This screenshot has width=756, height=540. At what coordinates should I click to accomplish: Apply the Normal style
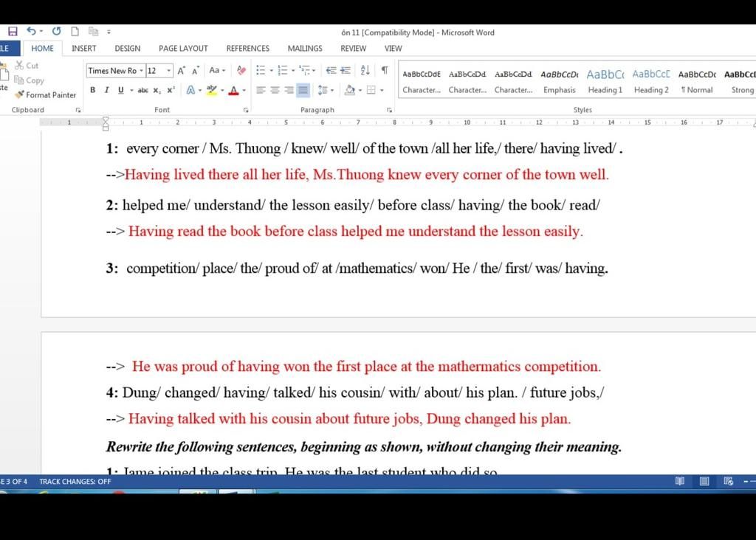pyautogui.click(x=697, y=81)
